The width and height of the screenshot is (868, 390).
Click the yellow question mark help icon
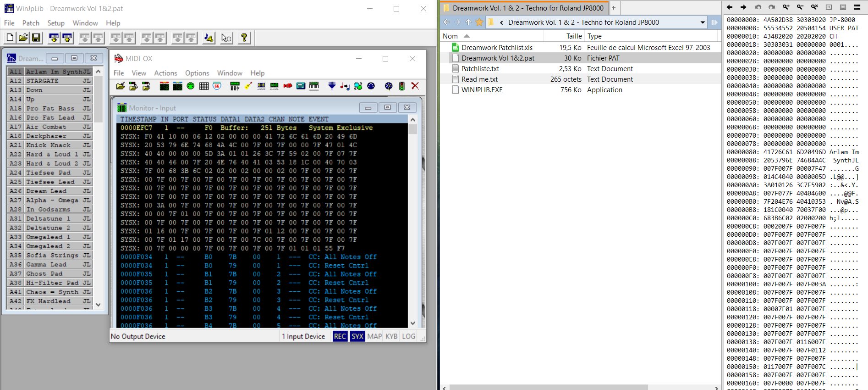pos(244,38)
